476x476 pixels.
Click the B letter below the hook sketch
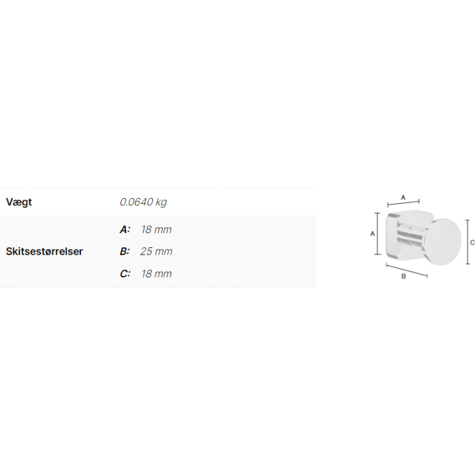403,277
